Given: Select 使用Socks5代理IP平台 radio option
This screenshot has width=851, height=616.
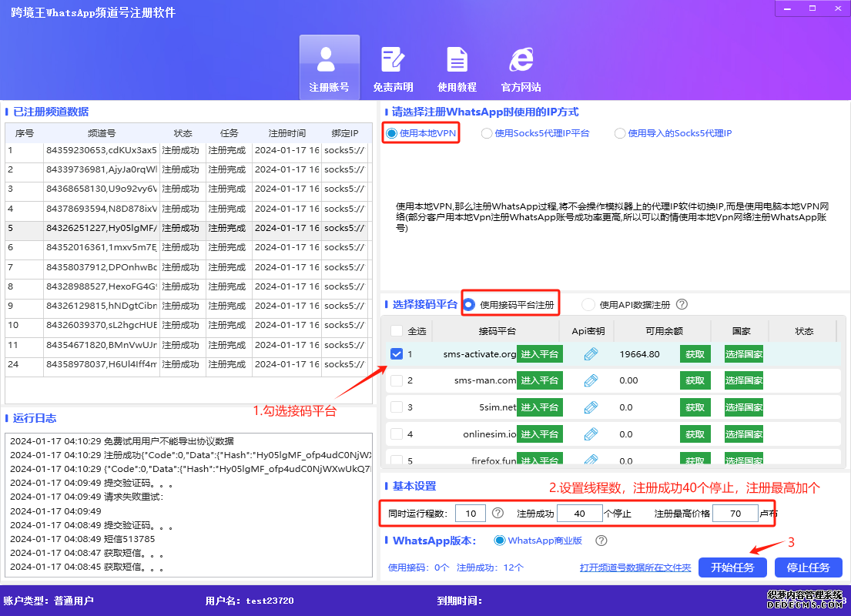Looking at the screenshot, I should 486,133.
